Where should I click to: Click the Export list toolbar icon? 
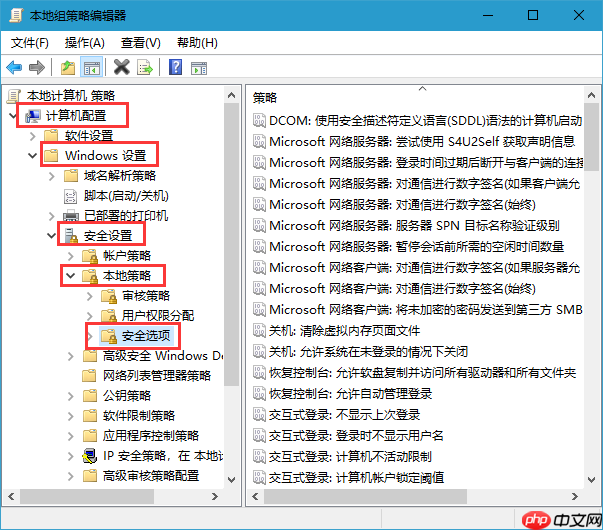pyautogui.click(x=145, y=68)
